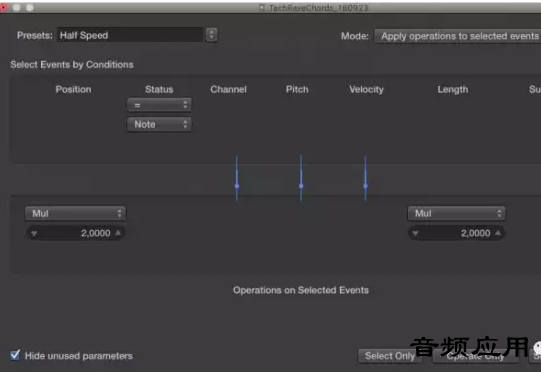Click the Half Speed preset name field

tap(130, 35)
